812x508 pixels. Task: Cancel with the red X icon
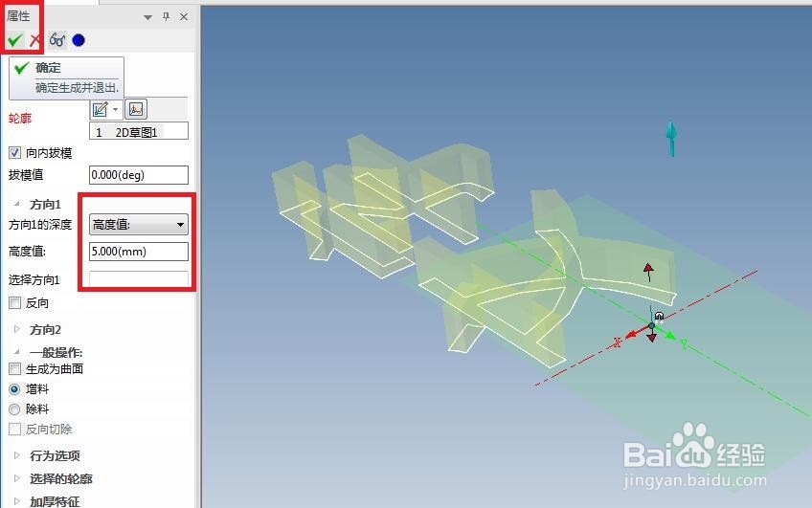point(34,40)
